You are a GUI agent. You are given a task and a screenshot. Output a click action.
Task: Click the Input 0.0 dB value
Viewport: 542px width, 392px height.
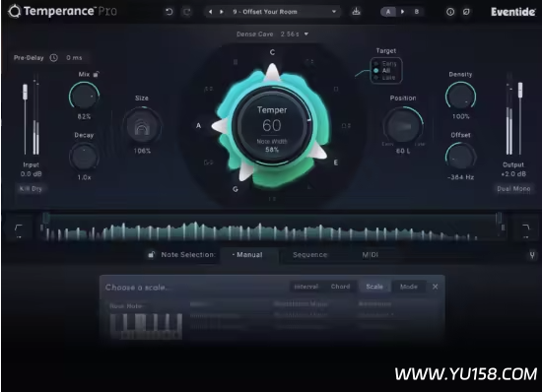tap(31, 174)
